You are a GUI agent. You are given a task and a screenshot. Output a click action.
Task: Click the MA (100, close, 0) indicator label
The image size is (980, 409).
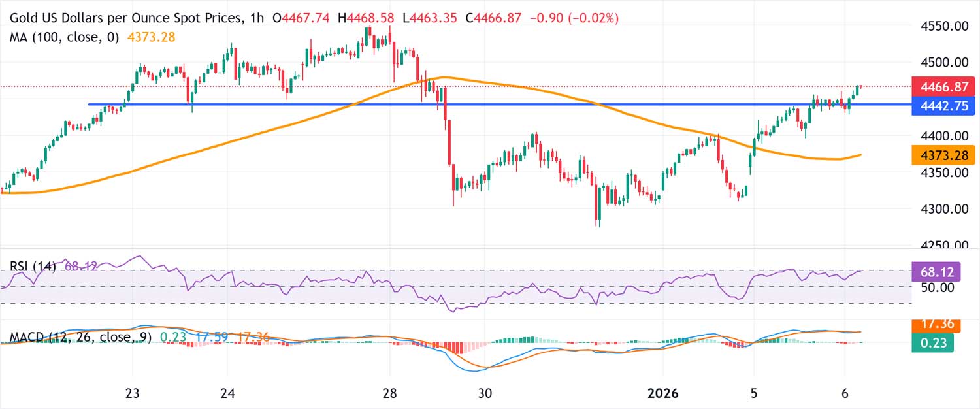coord(64,38)
